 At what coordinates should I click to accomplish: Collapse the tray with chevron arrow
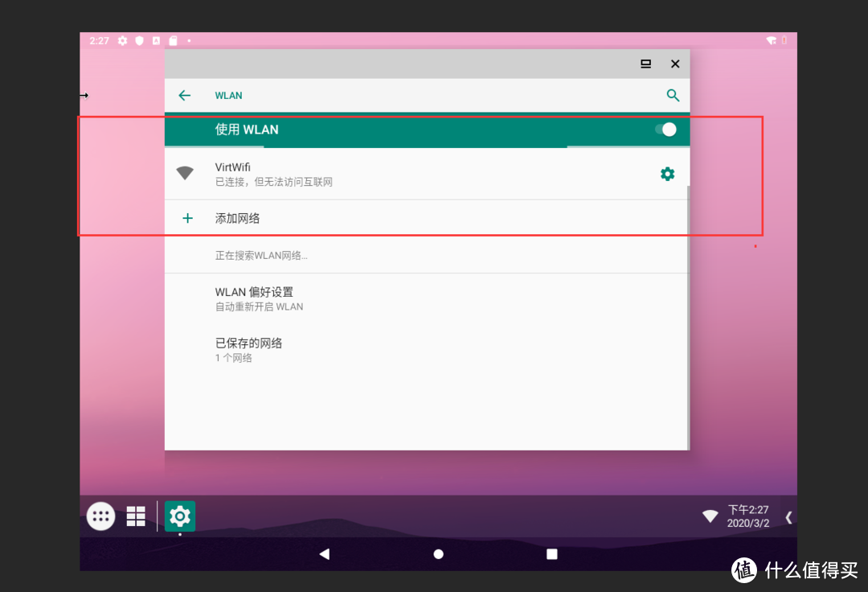tap(788, 517)
